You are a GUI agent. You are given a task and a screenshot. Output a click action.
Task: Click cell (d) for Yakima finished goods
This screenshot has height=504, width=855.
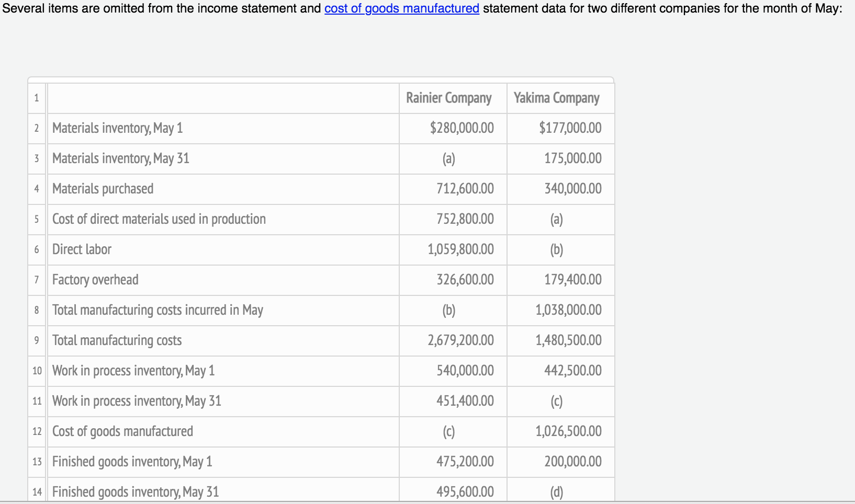556,491
